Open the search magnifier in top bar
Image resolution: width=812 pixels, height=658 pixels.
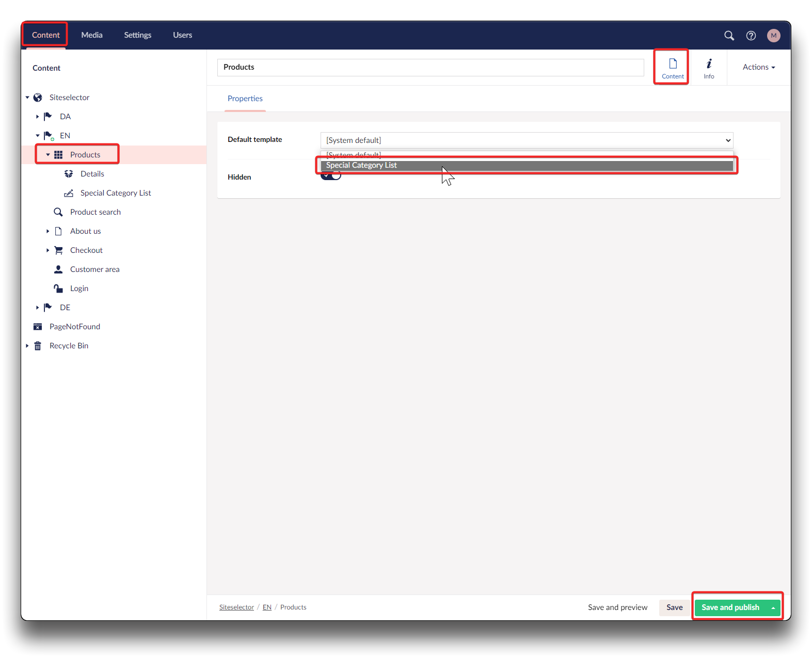[729, 36]
